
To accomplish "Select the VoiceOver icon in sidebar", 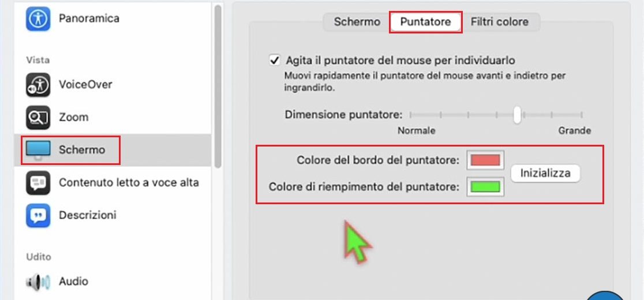I will tap(38, 85).
